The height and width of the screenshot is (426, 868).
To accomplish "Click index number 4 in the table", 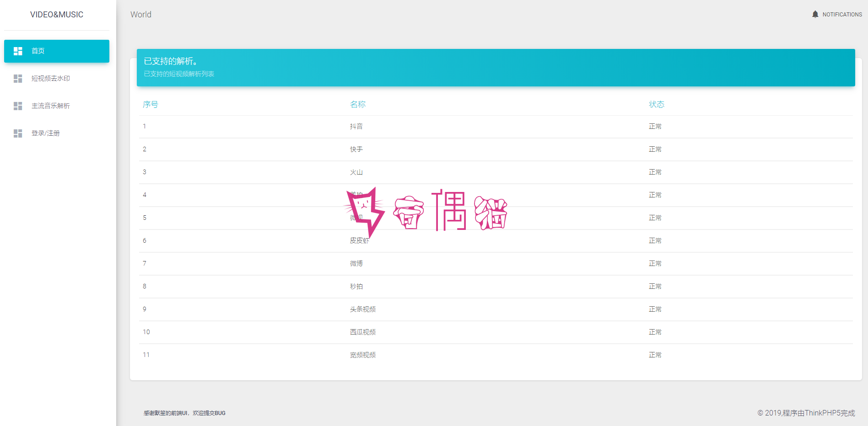I will point(145,195).
